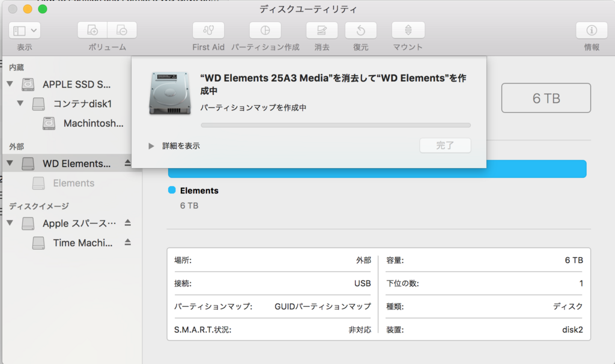Select APPLE SSD S... in sidebar
Screen dimensions: 615x364
pyautogui.click(x=76, y=84)
